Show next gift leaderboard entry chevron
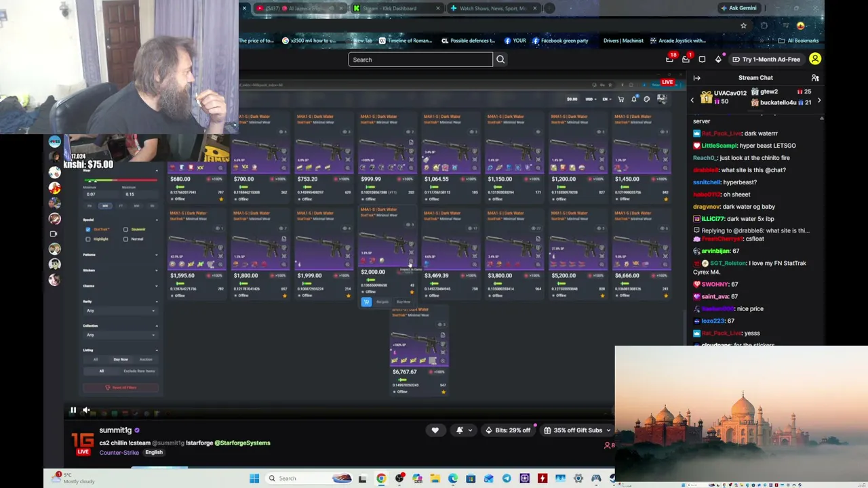This screenshot has width=868, height=488. pyautogui.click(x=818, y=100)
